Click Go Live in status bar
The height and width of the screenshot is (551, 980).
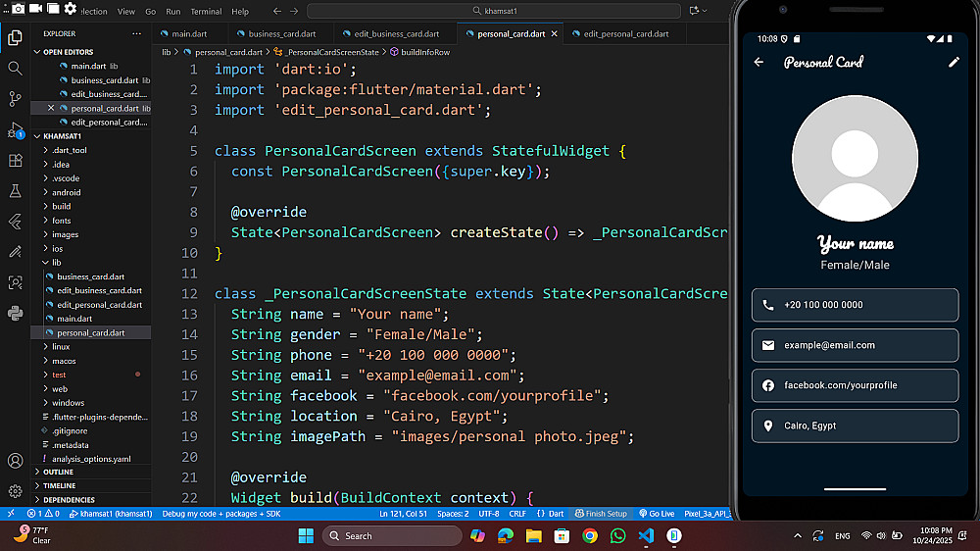click(657, 514)
